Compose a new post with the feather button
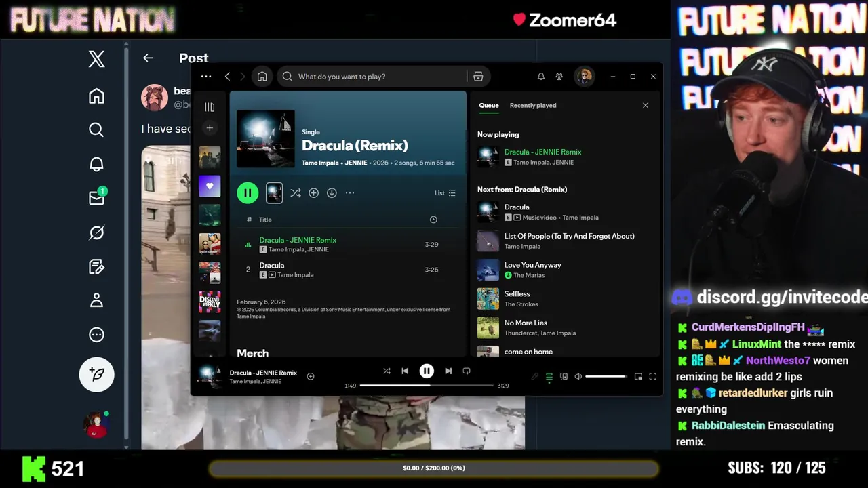Screen dimensions: 868x488 pos(96,374)
